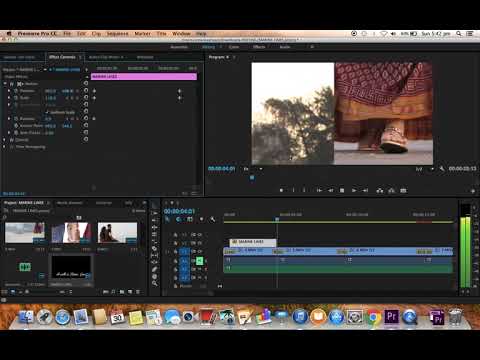Select the MARINE LINES title clip in the timeline

point(253,242)
